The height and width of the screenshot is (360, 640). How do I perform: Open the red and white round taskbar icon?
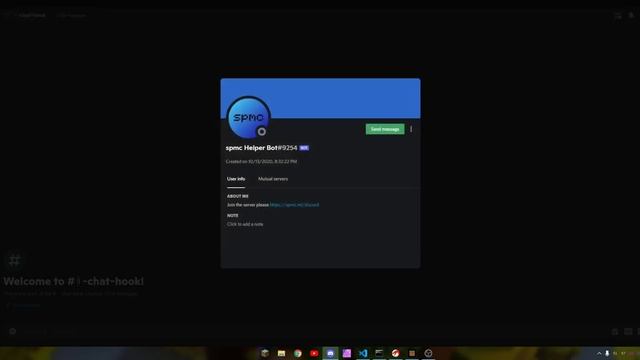[x=396, y=353]
